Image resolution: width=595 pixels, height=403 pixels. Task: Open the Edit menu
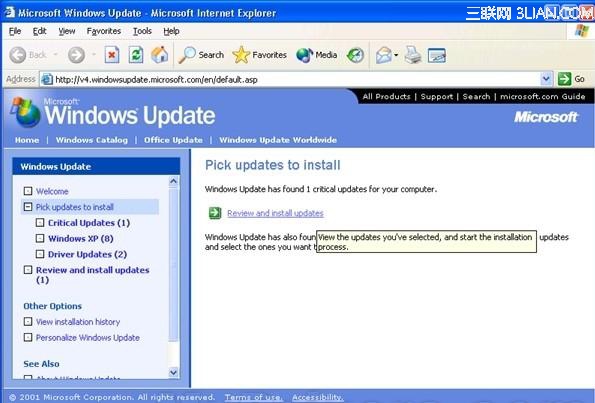pyautogui.click(x=39, y=31)
